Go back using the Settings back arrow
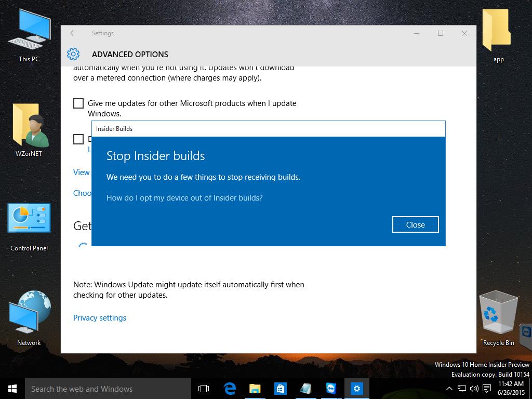The width and height of the screenshot is (532, 399). point(73,33)
